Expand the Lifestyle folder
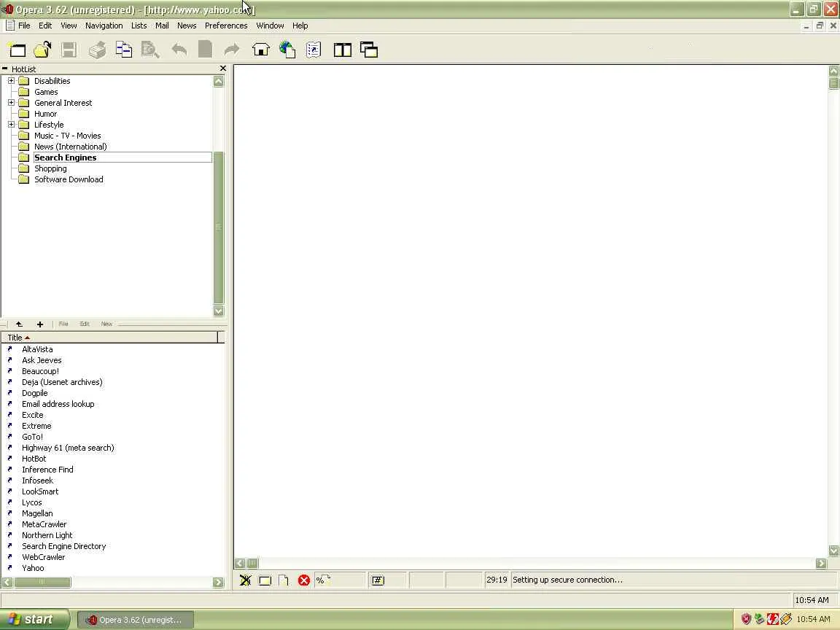The width and height of the screenshot is (840, 630). [x=11, y=125]
